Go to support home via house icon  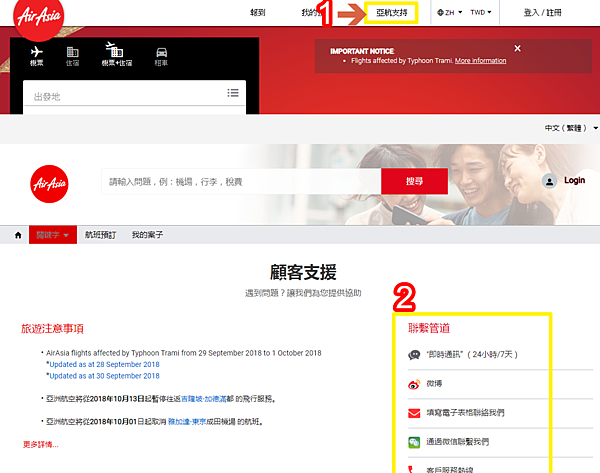click(18, 235)
